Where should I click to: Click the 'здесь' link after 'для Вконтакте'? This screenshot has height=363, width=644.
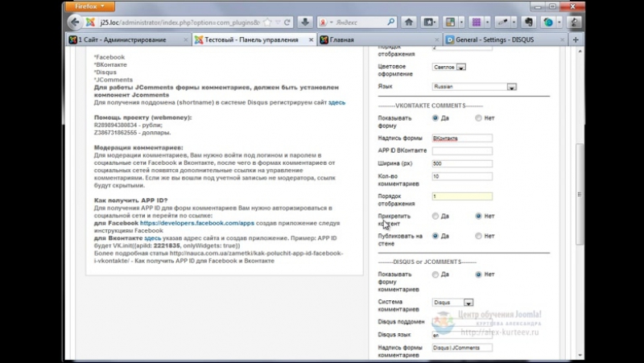[152, 238]
